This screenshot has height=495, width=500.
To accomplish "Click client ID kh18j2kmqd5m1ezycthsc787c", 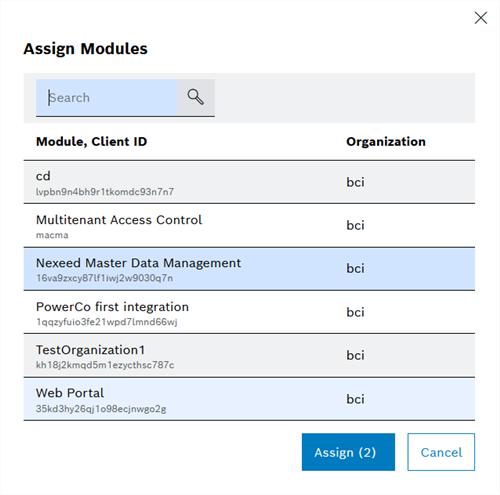I will (x=105, y=365).
